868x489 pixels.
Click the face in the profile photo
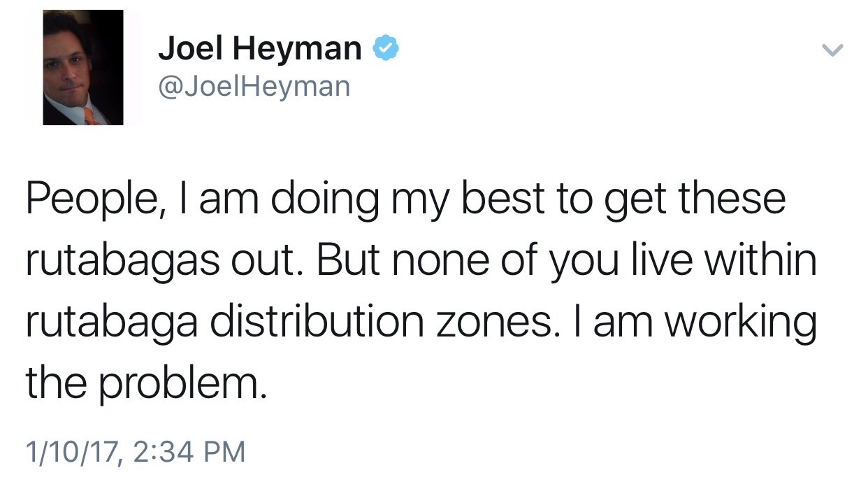click(x=73, y=64)
